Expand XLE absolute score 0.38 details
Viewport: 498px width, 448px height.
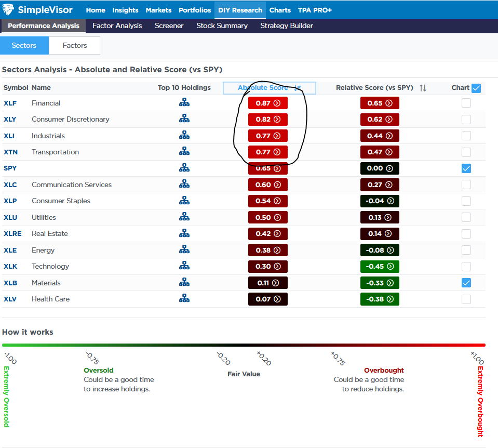coord(268,250)
